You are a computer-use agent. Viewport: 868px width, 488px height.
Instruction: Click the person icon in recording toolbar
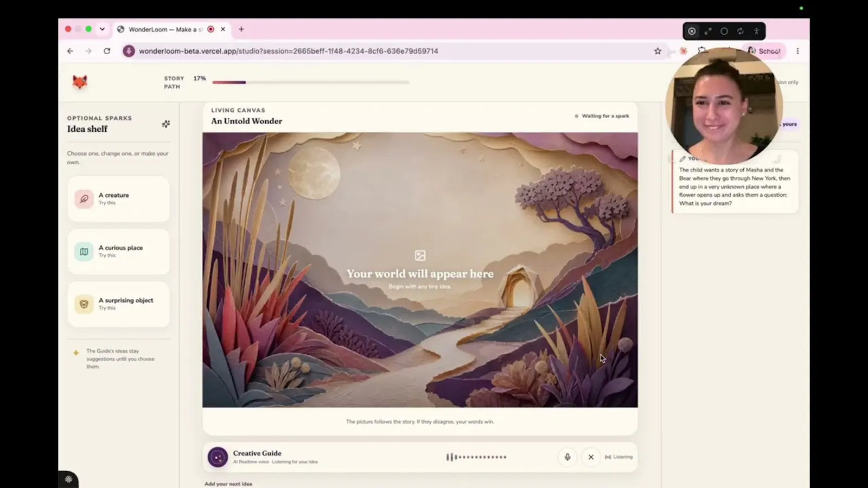coord(756,31)
